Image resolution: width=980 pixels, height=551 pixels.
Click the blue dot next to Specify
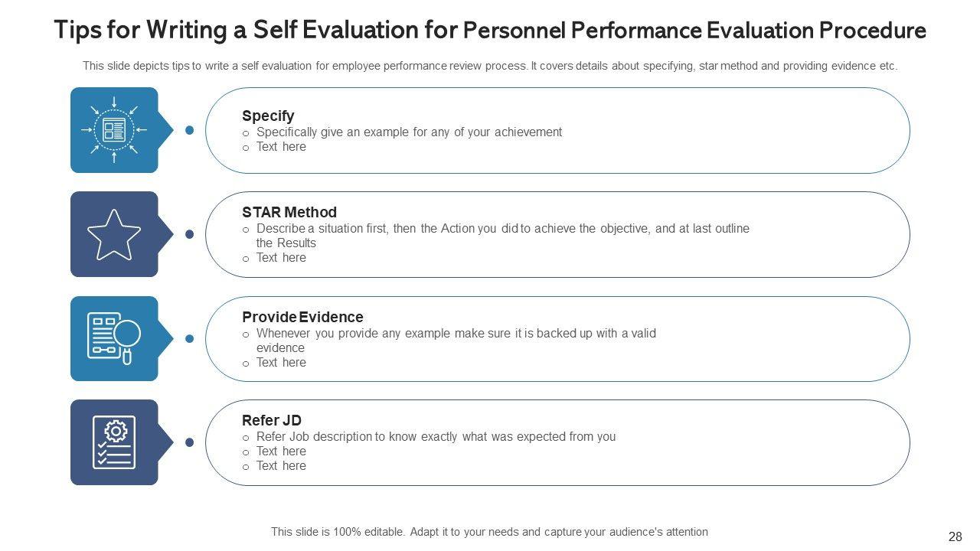pyautogui.click(x=190, y=130)
